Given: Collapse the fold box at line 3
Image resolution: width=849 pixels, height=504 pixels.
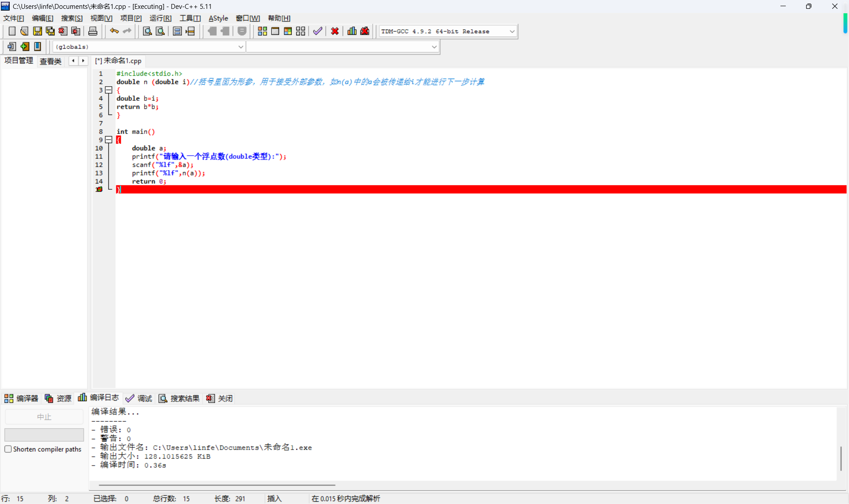Looking at the screenshot, I should click(x=109, y=90).
